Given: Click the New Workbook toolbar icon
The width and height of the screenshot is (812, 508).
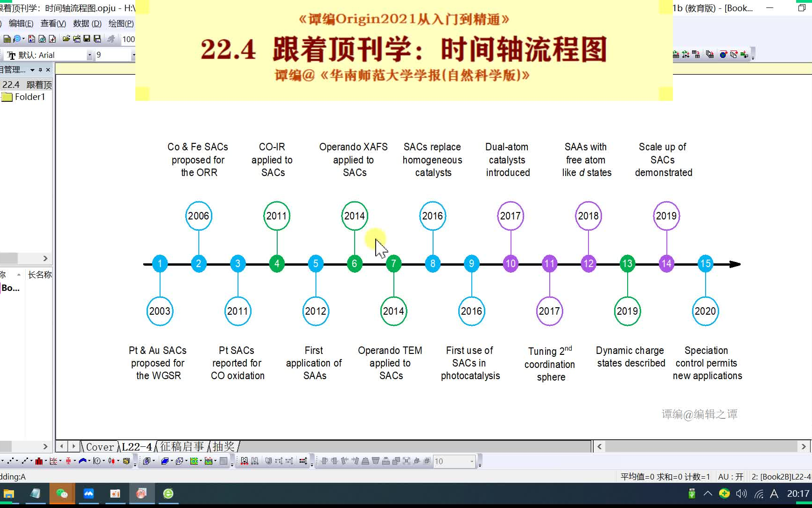Looking at the screenshot, I should coord(7,39).
